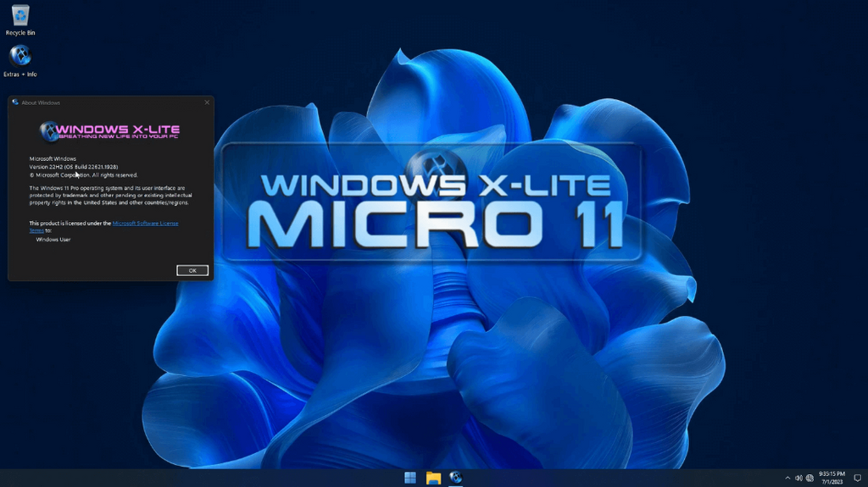Click the 'Version 22H2 (OS Build 22621.1928)' text
The height and width of the screenshot is (487, 868).
tap(74, 167)
